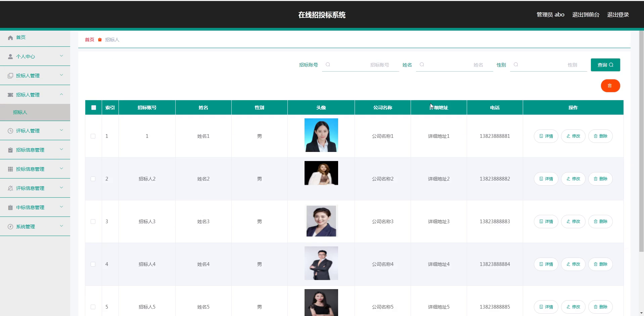Toggle the select-all checkbox in table header
This screenshot has width=644, height=316.
pyautogui.click(x=94, y=108)
